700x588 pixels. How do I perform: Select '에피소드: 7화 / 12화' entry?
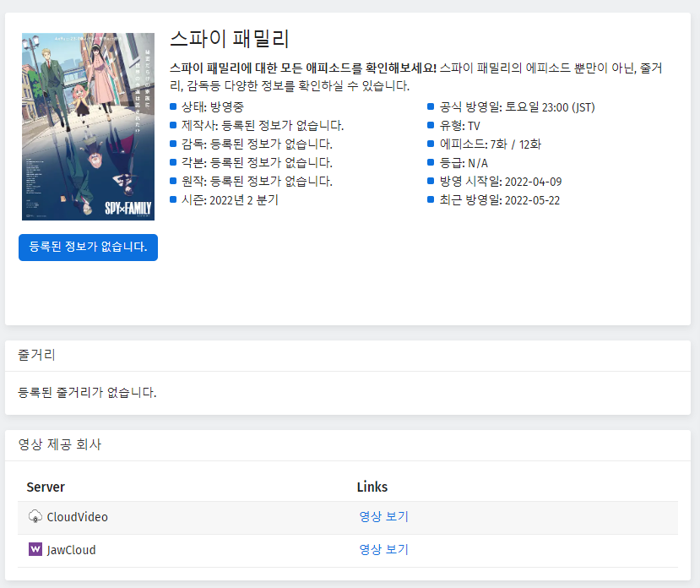coord(491,144)
